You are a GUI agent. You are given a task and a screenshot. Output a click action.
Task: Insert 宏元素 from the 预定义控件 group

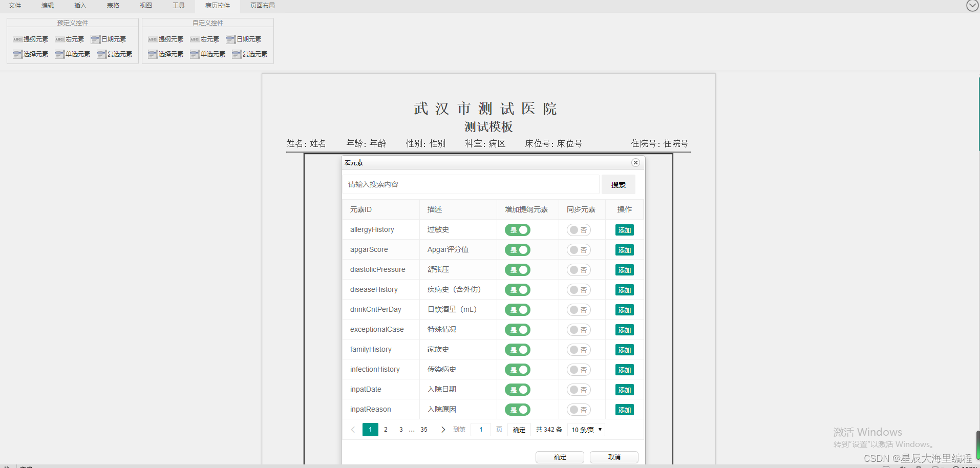(x=69, y=39)
